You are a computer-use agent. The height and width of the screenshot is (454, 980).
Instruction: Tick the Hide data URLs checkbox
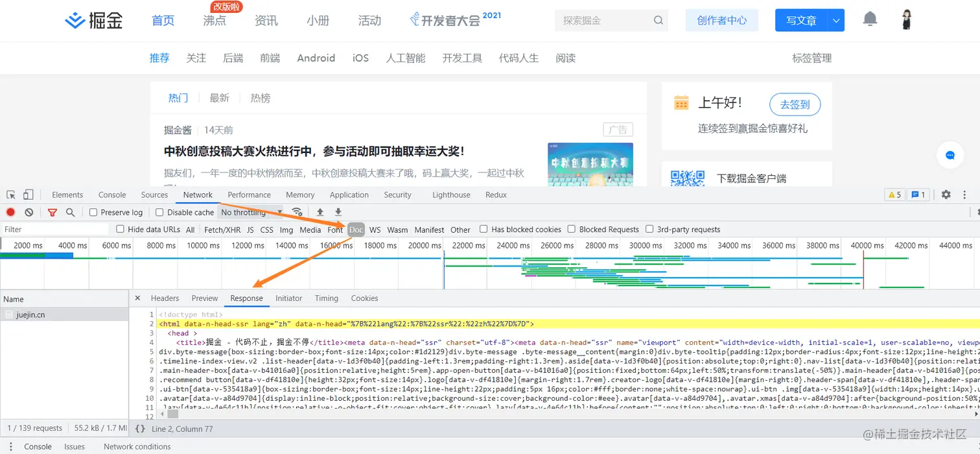click(x=120, y=229)
